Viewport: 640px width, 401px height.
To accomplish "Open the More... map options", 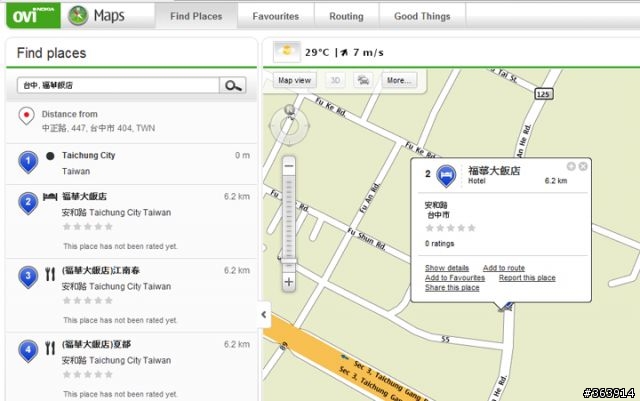I will [399, 80].
